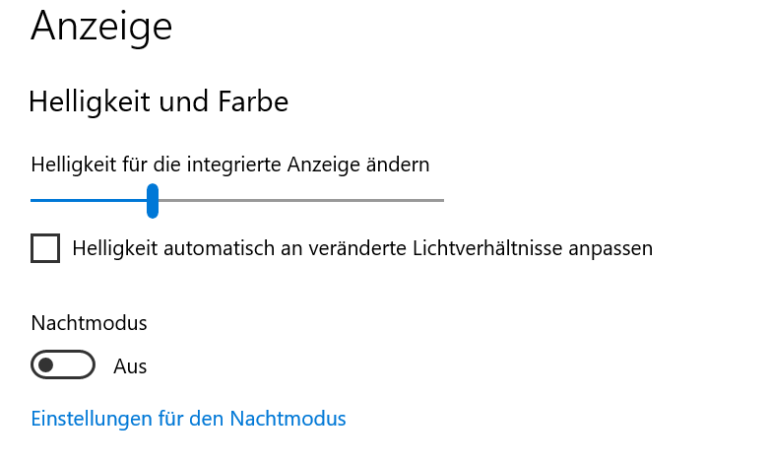Turn on the Nachtmodus toggle switch
This screenshot has height=463, width=768.
pos(63,366)
